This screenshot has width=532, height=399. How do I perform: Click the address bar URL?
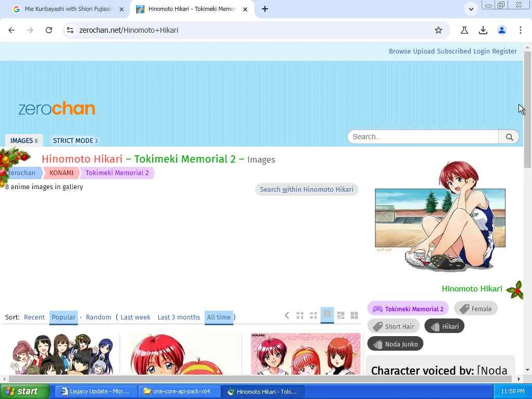click(x=129, y=30)
